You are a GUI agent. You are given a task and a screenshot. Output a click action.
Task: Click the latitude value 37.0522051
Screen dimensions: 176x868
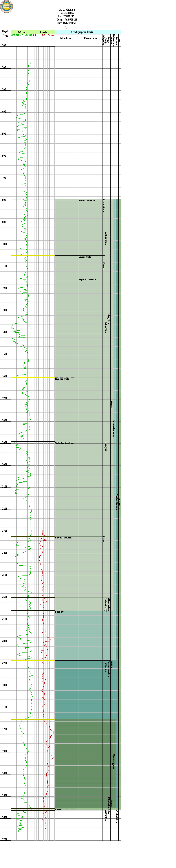(70, 17)
